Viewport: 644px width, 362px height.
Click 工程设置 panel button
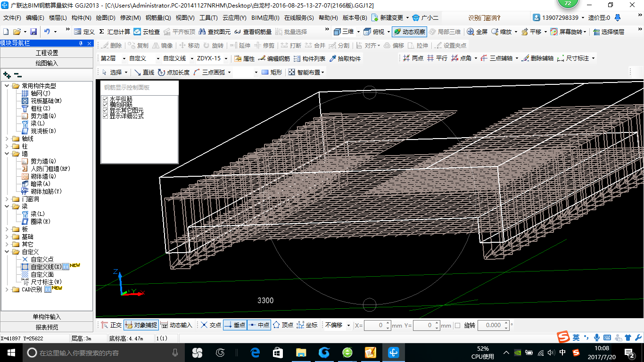[x=47, y=53]
